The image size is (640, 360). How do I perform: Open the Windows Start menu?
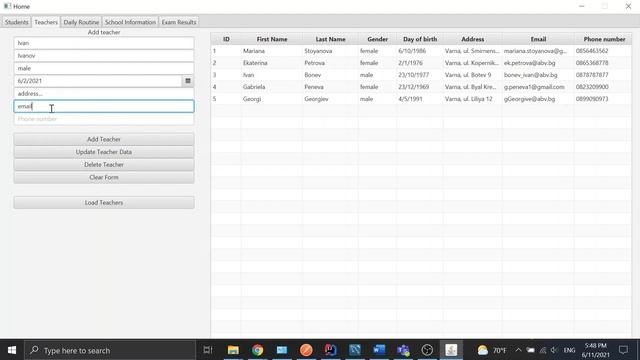pos(12,350)
